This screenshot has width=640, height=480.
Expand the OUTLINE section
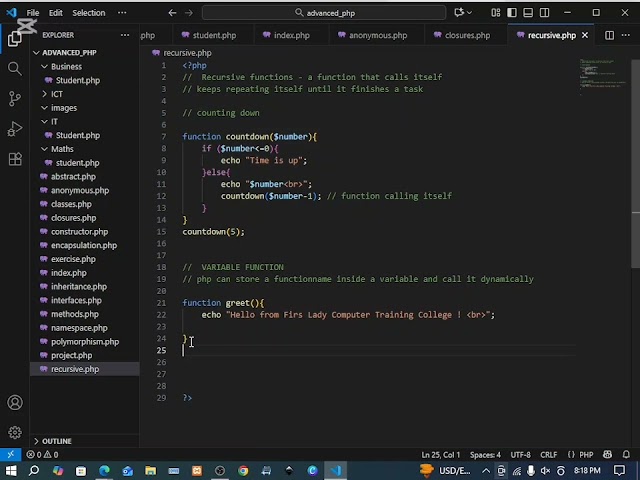coord(85,441)
